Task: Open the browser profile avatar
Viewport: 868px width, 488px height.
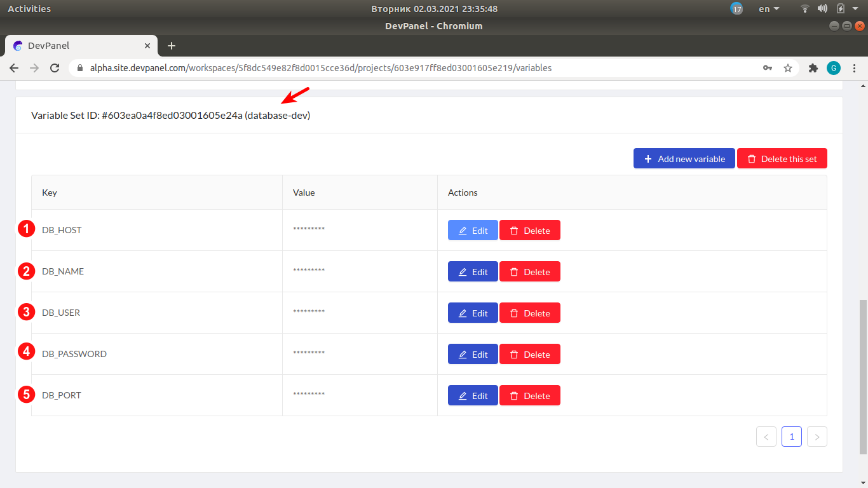Action: (833, 68)
